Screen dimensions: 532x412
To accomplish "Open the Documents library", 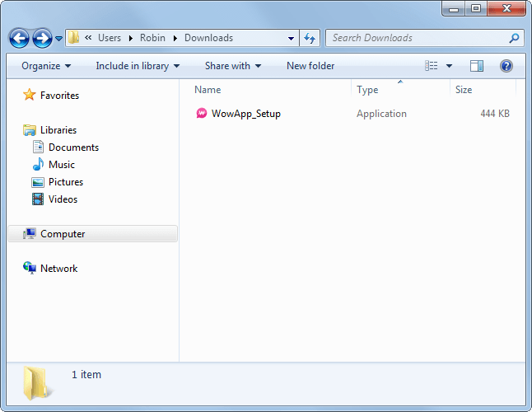I will point(73,147).
